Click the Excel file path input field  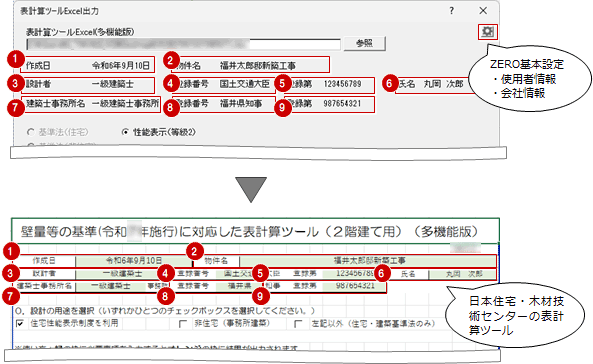[x=183, y=44]
